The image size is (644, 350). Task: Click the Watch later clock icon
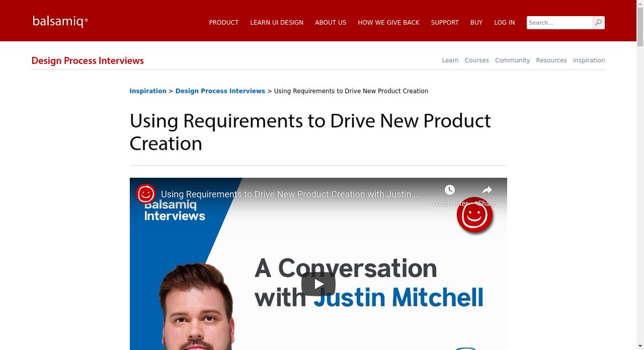pyautogui.click(x=449, y=190)
